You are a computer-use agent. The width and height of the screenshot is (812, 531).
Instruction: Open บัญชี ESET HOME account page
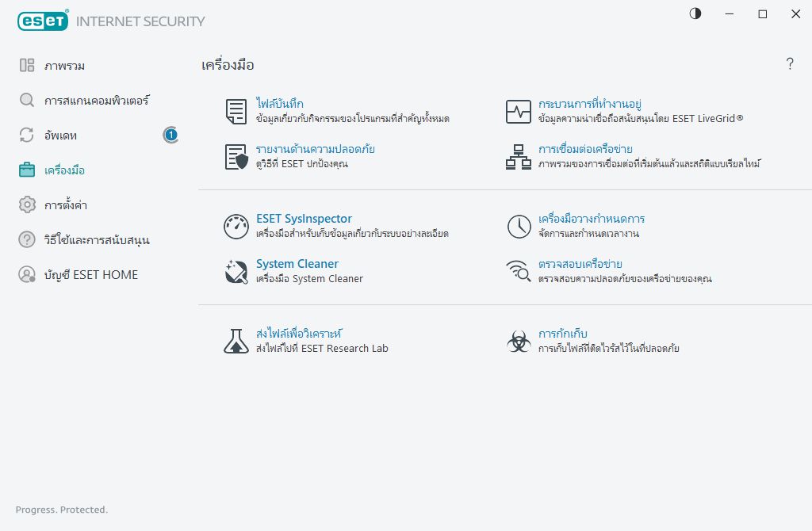pyautogui.click(x=91, y=275)
